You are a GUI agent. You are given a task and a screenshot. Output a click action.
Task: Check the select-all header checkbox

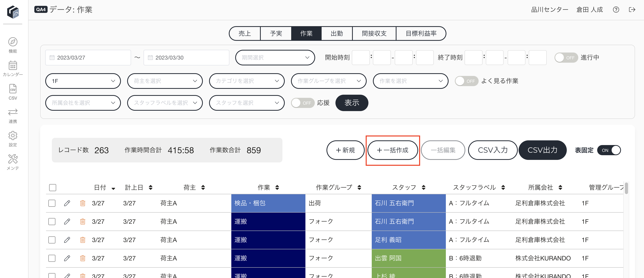[52, 187]
